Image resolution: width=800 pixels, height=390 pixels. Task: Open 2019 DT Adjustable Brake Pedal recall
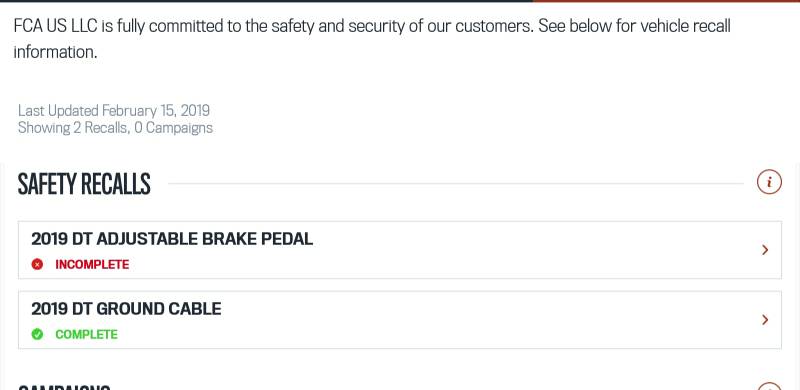coord(172,239)
